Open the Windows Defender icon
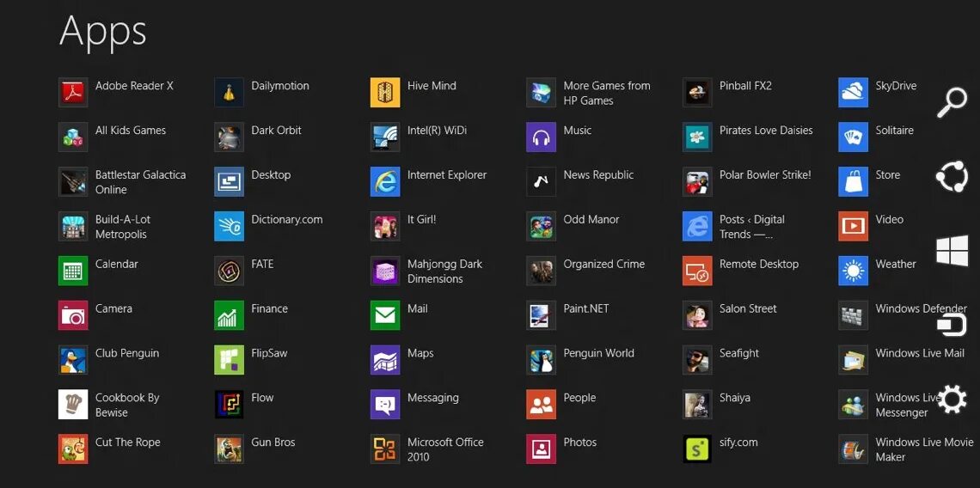Viewport: 980px width, 488px height. (853, 315)
